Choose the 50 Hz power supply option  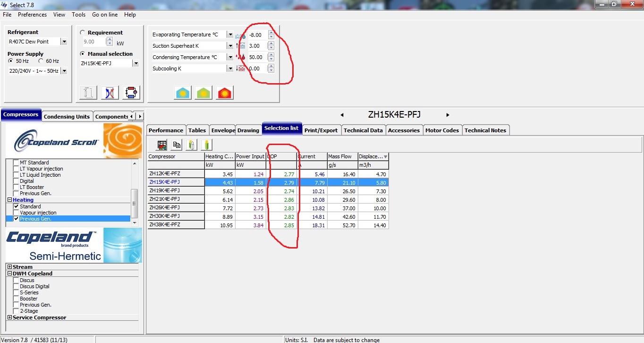click(x=11, y=61)
